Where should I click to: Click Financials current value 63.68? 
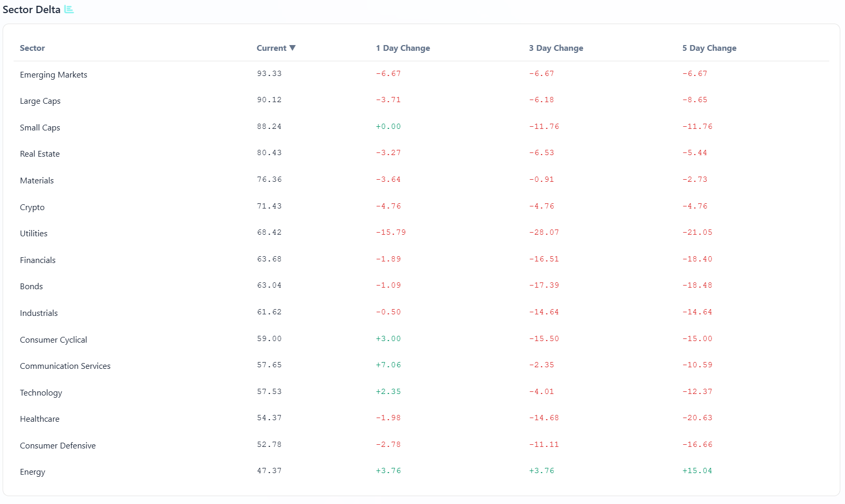click(x=269, y=259)
